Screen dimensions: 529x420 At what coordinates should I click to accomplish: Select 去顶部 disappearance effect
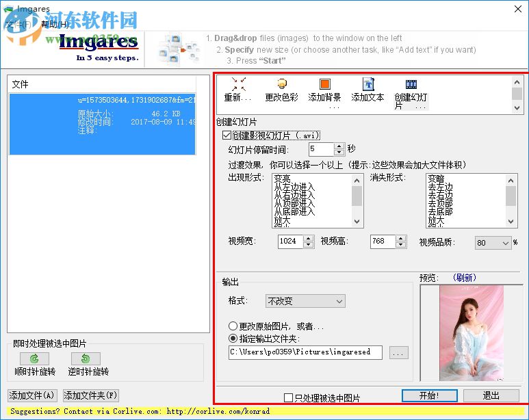tap(440, 203)
